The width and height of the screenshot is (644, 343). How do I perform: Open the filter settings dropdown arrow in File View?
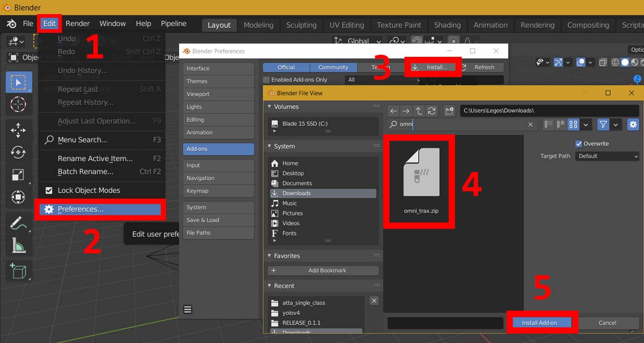pyautogui.click(x=616, y=125)
